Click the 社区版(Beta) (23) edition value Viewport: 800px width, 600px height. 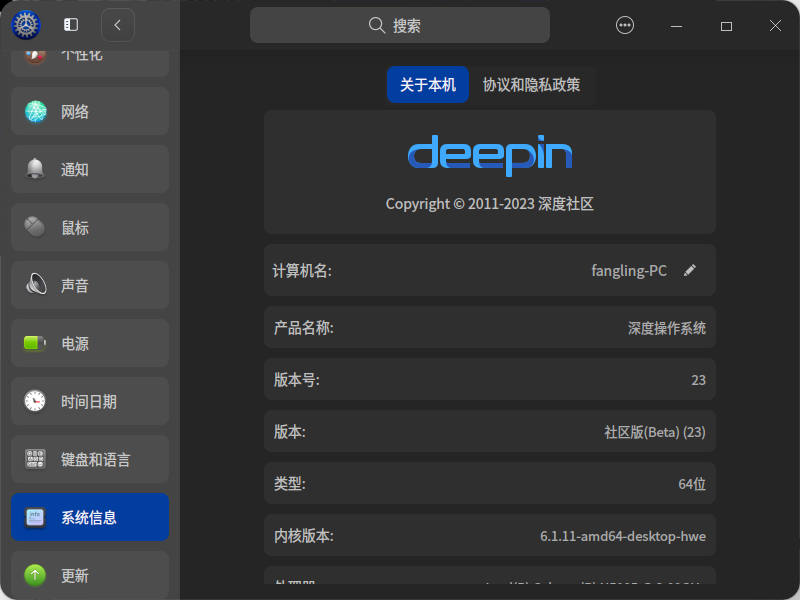click(655, 432)
